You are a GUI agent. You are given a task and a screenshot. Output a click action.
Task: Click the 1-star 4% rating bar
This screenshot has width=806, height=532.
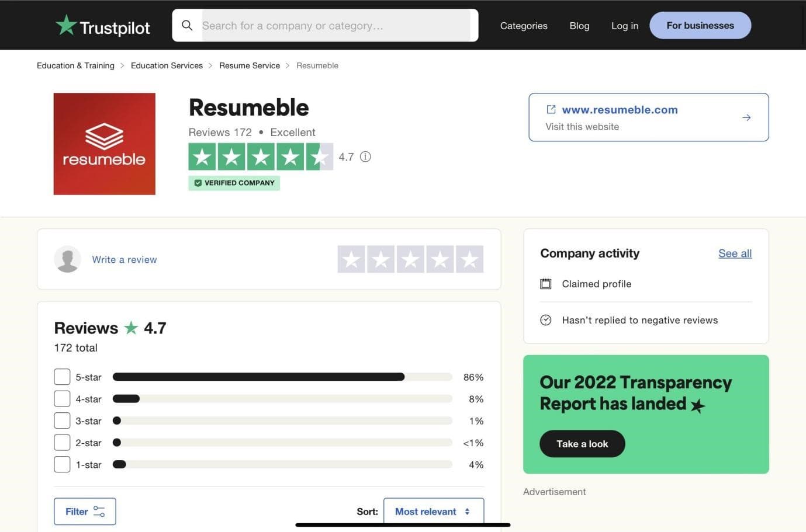[x=282, y=465]
